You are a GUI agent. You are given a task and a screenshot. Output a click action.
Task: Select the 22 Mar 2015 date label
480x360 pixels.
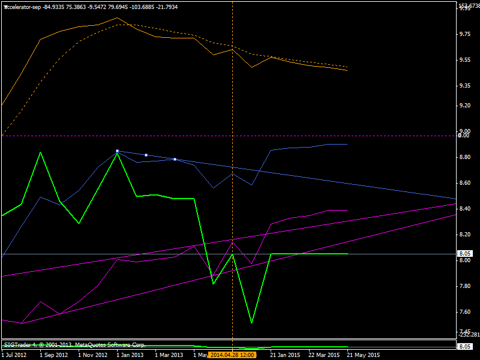pos(324,355)
